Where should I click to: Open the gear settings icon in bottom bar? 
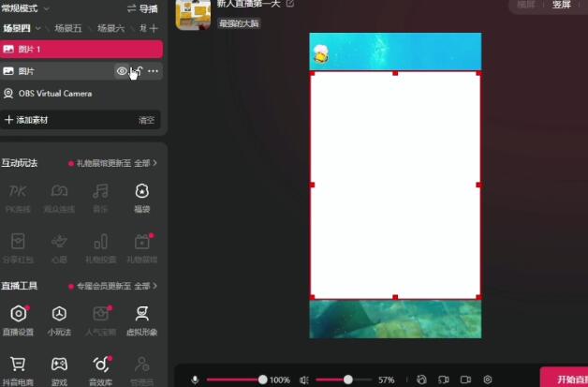click(488, 380)
